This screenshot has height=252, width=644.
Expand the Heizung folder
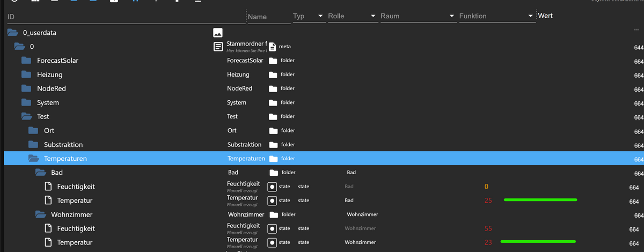click(26, 75)
